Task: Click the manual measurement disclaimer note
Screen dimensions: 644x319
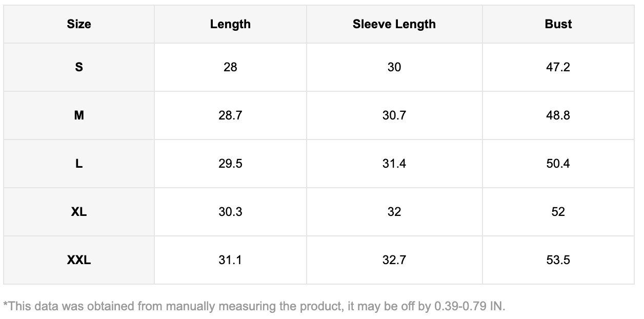Action: pos(254,307)
